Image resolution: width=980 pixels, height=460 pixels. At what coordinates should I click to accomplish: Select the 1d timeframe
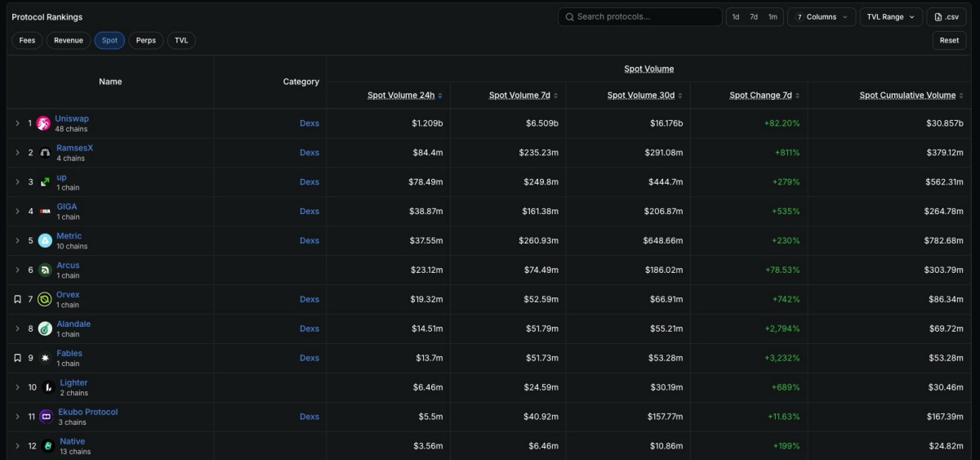[736, 17]
